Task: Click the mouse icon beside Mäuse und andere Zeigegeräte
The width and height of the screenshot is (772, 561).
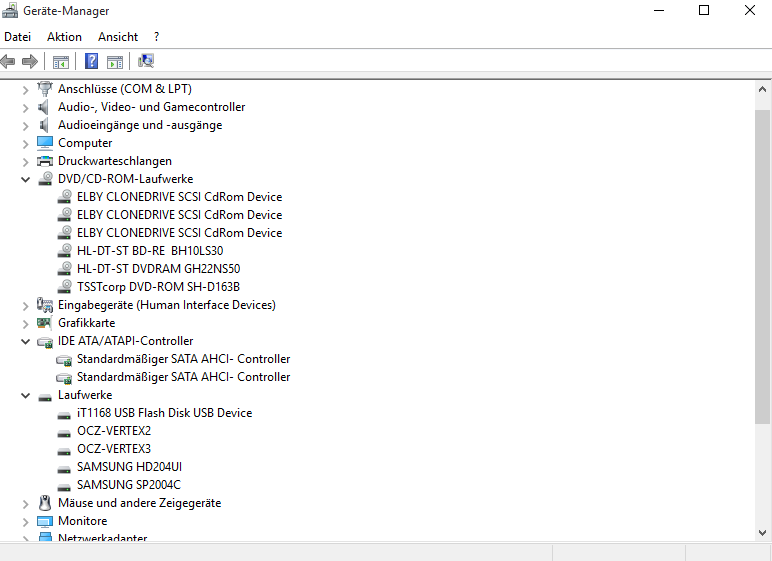Action: [45, 503]
